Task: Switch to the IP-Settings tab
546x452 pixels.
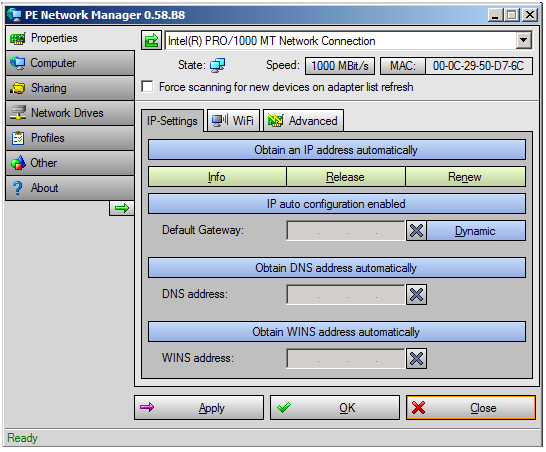Action: (172, 121)
